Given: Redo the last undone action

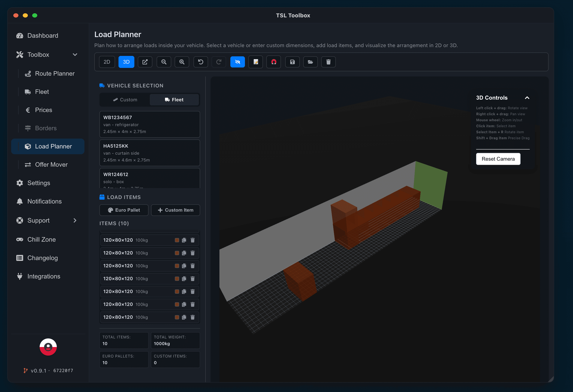Looking at the screenshot, I should click(219, 62).
